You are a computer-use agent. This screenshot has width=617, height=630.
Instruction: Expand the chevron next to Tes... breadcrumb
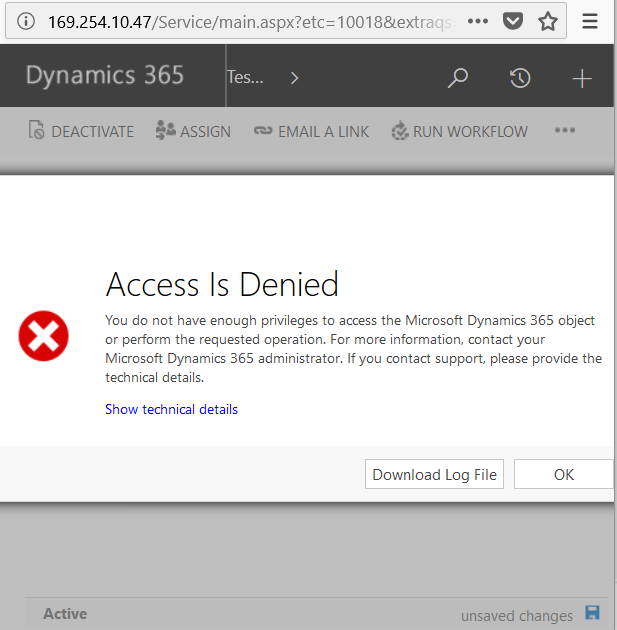pos(294,78)
